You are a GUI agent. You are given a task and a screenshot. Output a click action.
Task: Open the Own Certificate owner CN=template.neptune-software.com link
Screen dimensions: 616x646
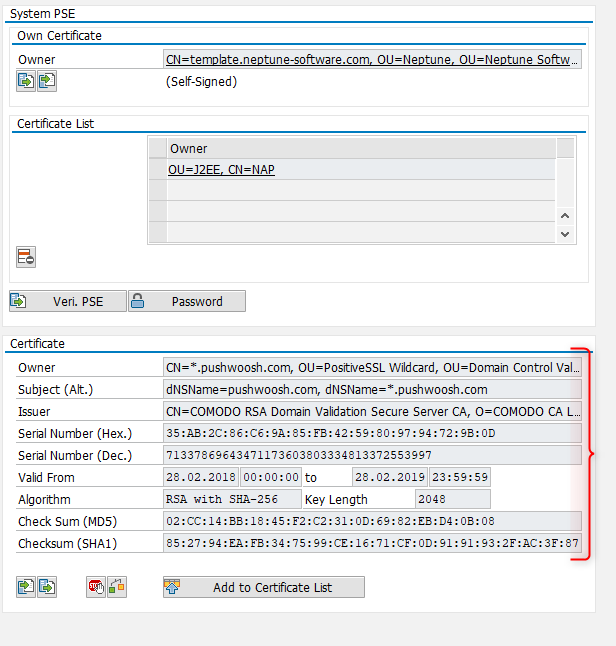tap(371, 60)
